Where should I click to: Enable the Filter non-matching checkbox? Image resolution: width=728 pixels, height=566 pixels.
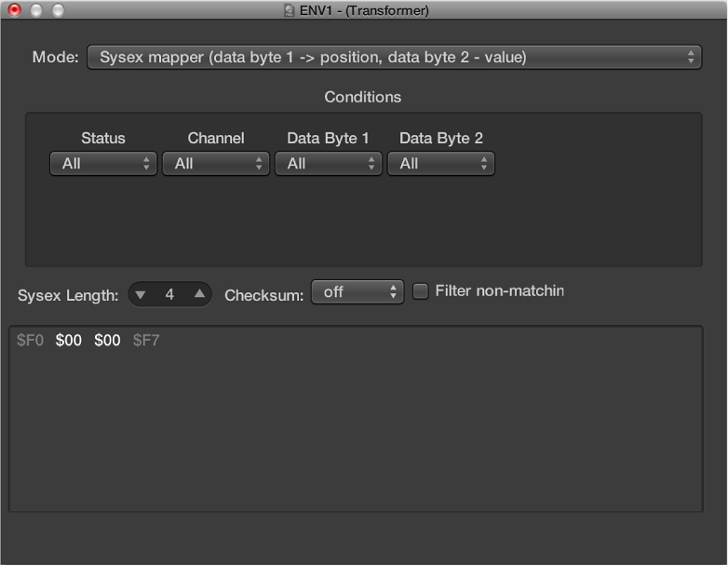click(x=421, y=291)
